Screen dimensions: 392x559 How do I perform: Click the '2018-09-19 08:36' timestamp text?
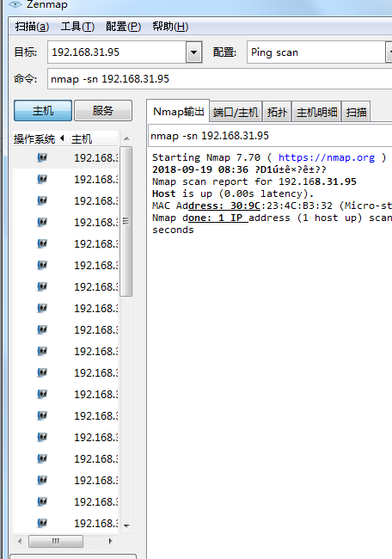[200, 169]
